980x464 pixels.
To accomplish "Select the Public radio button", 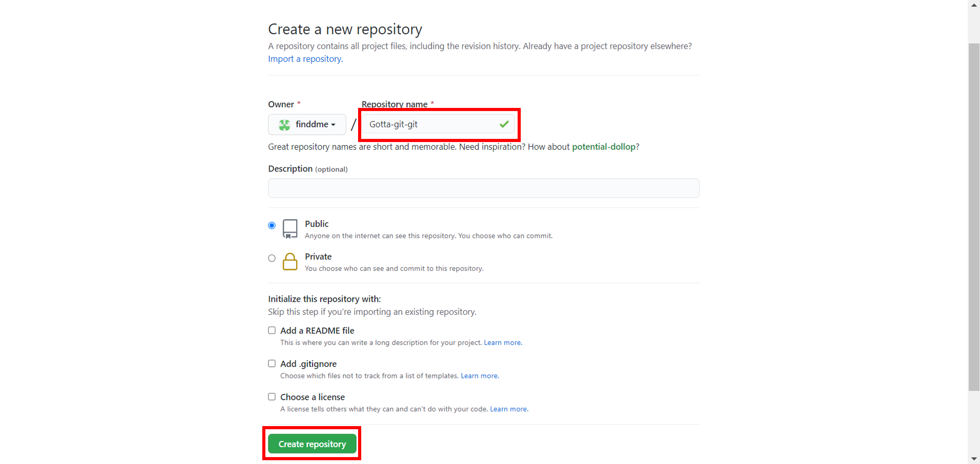I will coord(272,225).
